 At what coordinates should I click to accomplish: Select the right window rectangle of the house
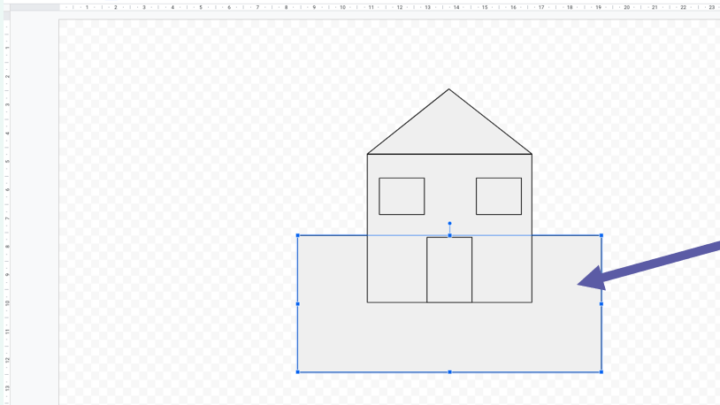pyautogui.click(x=499, y=196)
